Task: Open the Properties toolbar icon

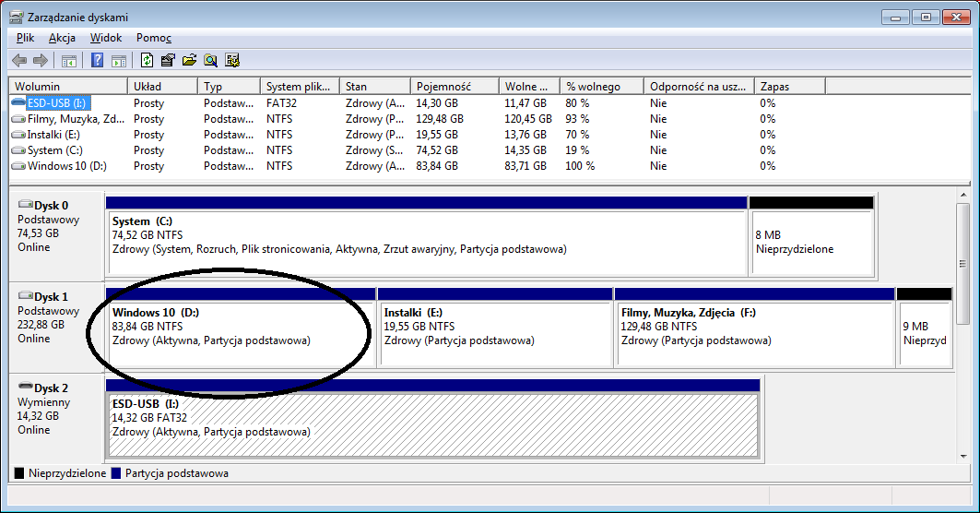Action: 168,61
